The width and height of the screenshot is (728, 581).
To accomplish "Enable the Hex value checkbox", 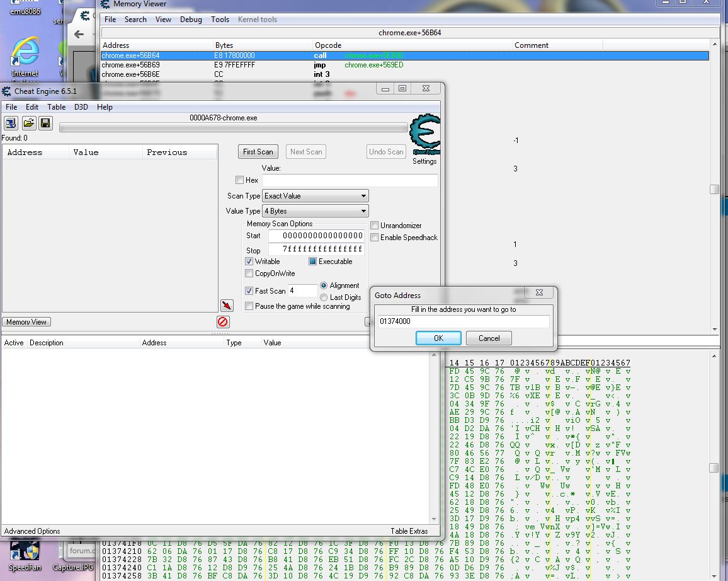I will pyautogui.click(x=240, y=180).
